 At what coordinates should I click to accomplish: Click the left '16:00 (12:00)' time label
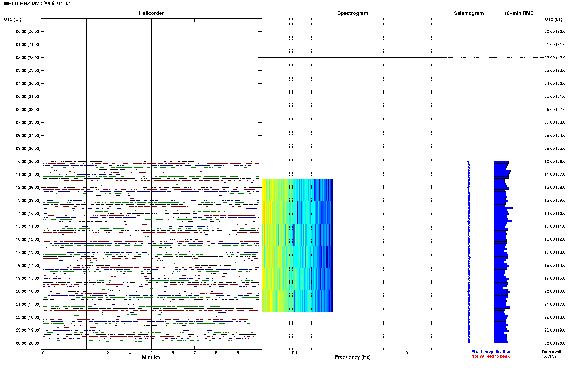[28, 239]
